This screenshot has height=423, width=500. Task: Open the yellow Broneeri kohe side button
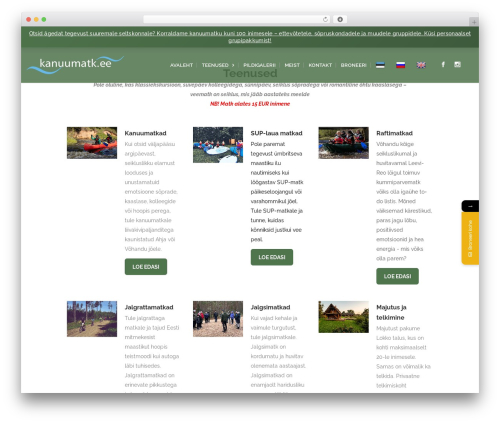pos(470,239)
